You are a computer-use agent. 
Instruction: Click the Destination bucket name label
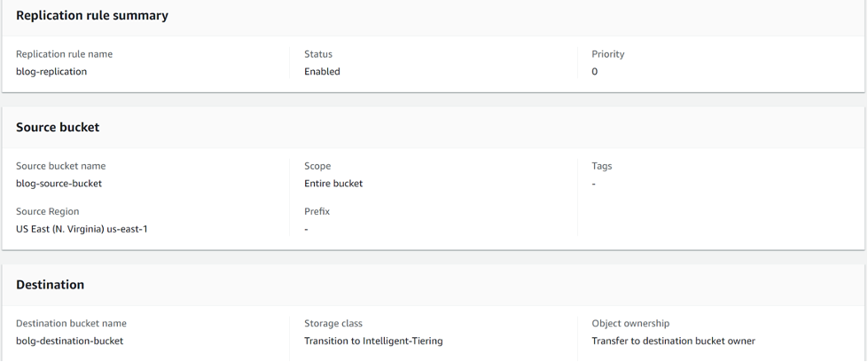coord(71,323)
